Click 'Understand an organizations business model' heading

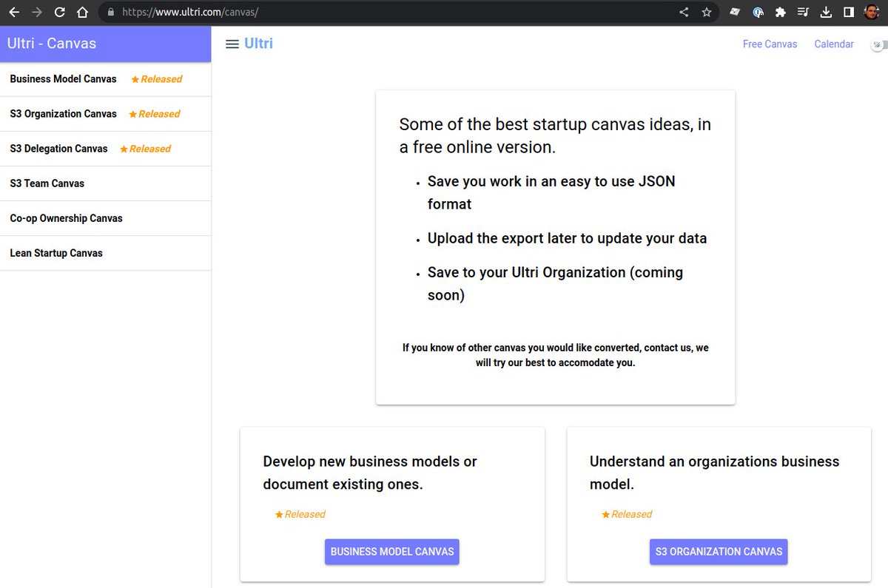(x=715, y=473)
